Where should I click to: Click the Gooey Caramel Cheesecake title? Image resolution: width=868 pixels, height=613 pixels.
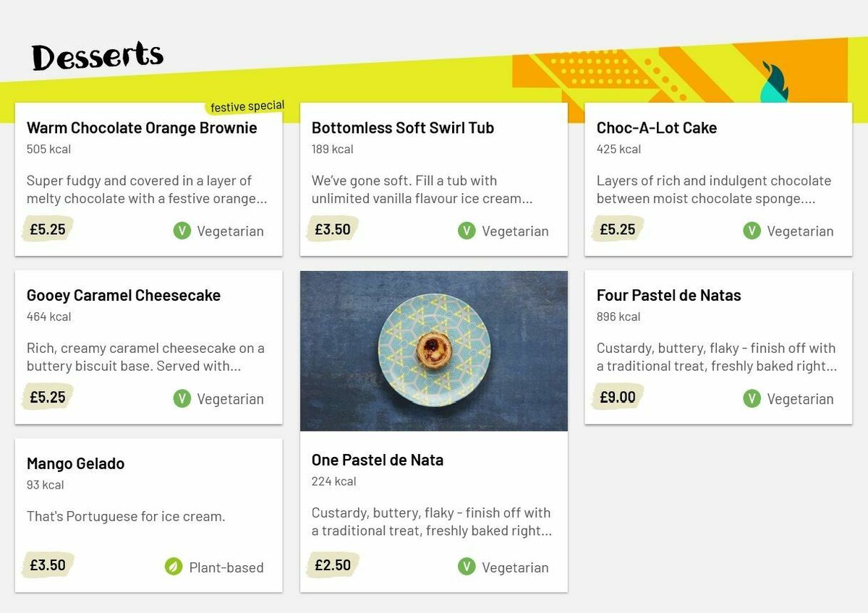point(123,295)
